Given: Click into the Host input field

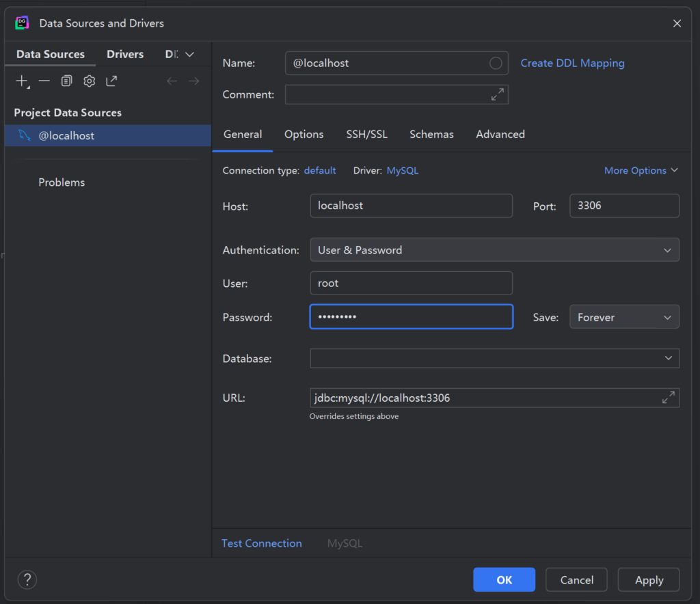Looking at the screenshot, I should [x=411, y=206].
